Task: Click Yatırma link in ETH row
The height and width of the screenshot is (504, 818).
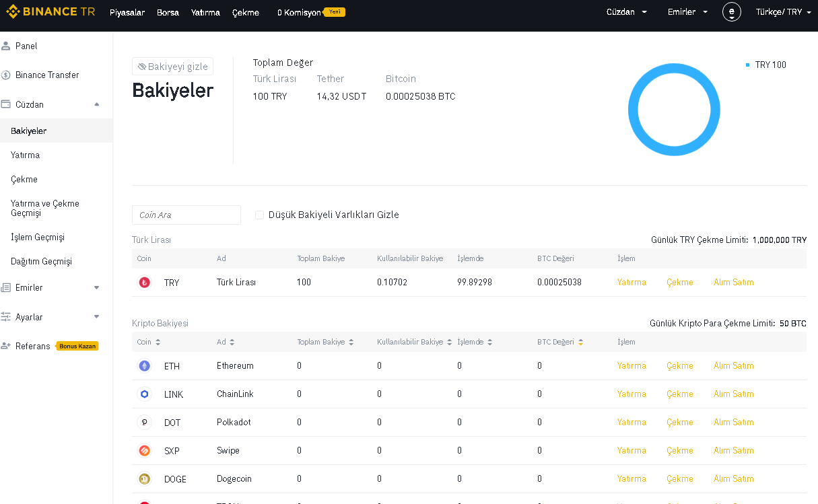Action: coord(632,366)
